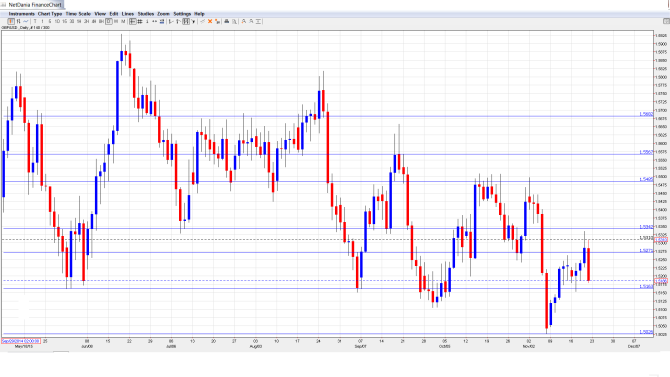Click the NetDania FinanceChart title tab
This screenshot has height=377, width=670.
[32, 5]
